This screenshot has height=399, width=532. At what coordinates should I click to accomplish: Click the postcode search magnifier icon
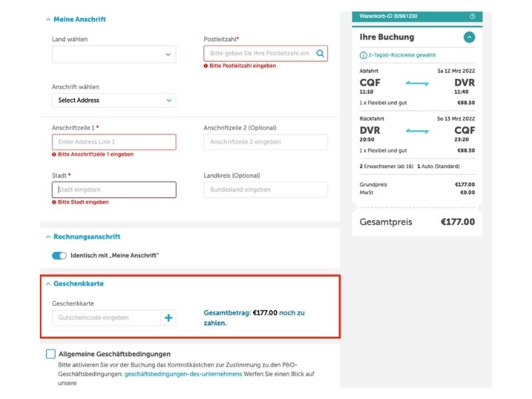click(x=320, y=53)
